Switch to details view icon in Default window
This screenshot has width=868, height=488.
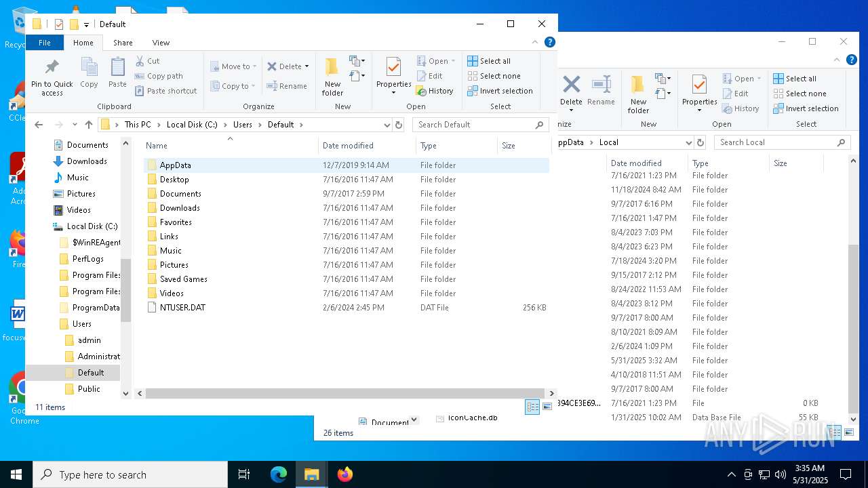coord(532,407)
